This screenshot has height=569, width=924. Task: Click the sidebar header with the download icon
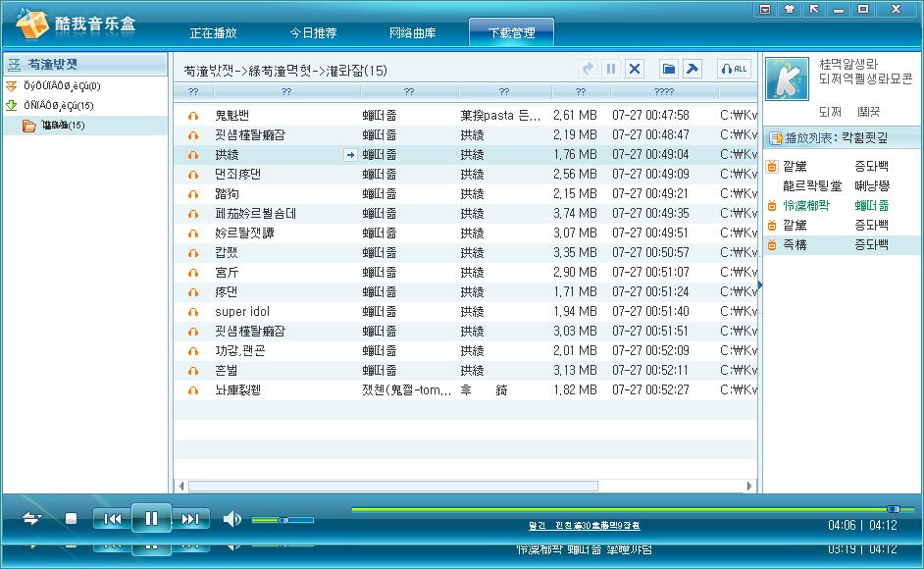coord(85,65)
